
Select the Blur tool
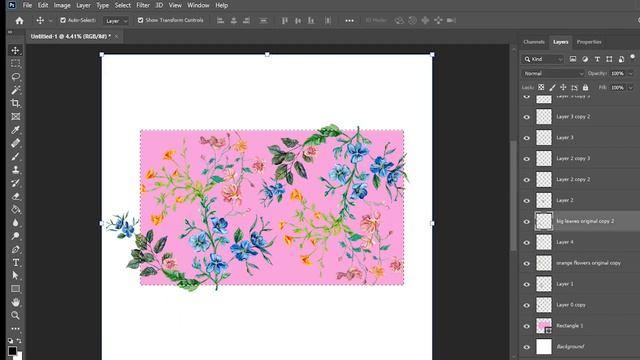point(16,223)
